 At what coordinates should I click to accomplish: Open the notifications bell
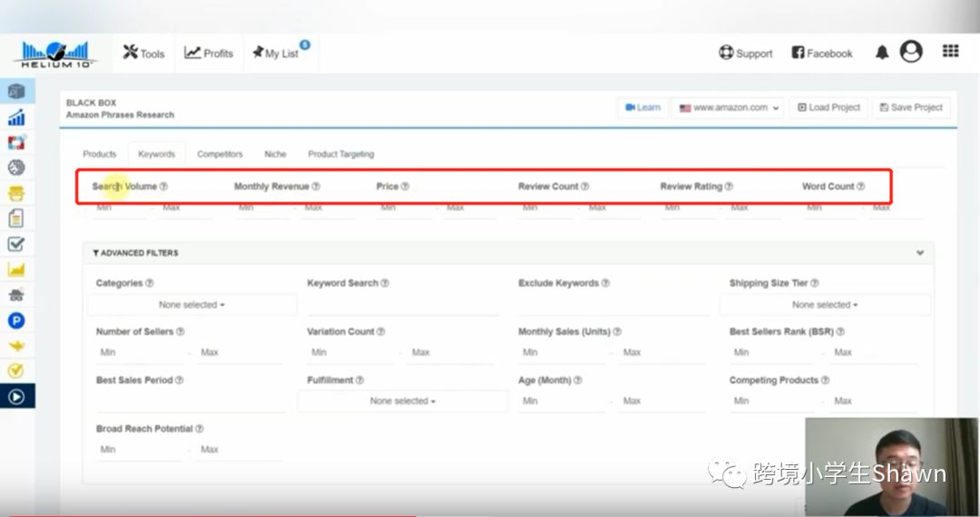tap(881, 53)
